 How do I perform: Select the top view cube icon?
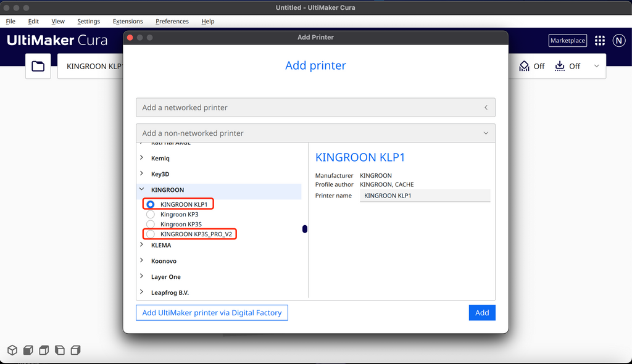point(44,350)
